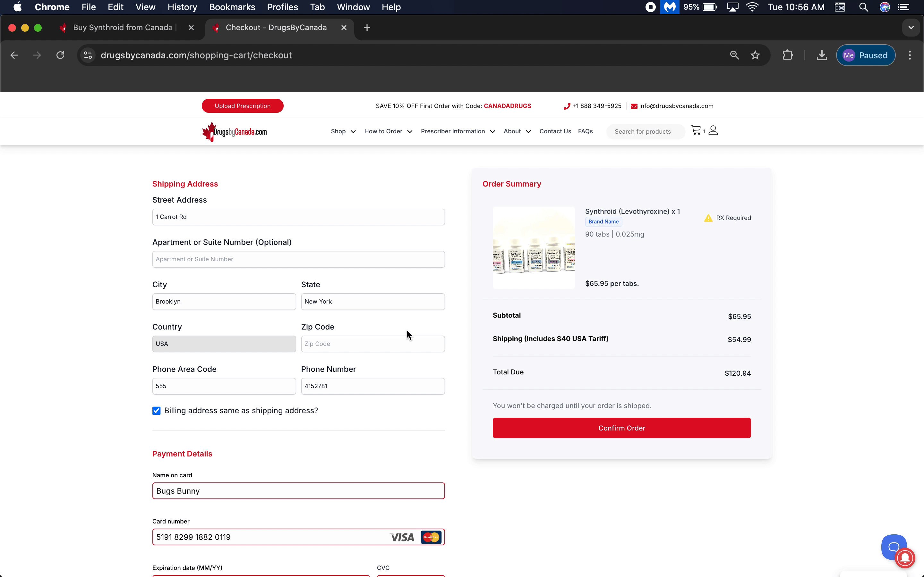The height and width of the screenshot is (577, 924).
Task: Click the Upload Prescription button
Action: click(x=243, y=106)
